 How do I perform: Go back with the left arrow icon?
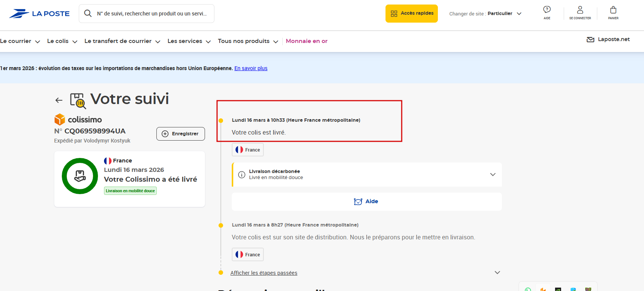click(x=59, y=100)
